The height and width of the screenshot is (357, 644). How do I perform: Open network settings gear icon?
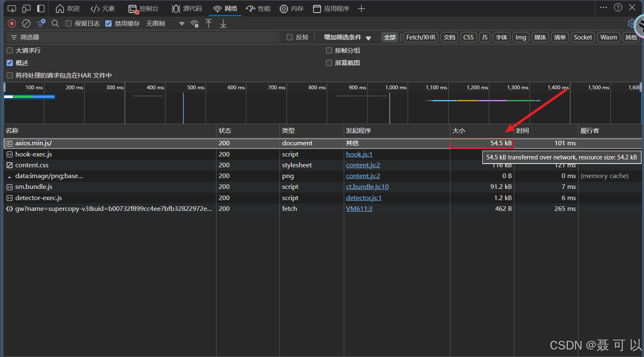point(631,23)
